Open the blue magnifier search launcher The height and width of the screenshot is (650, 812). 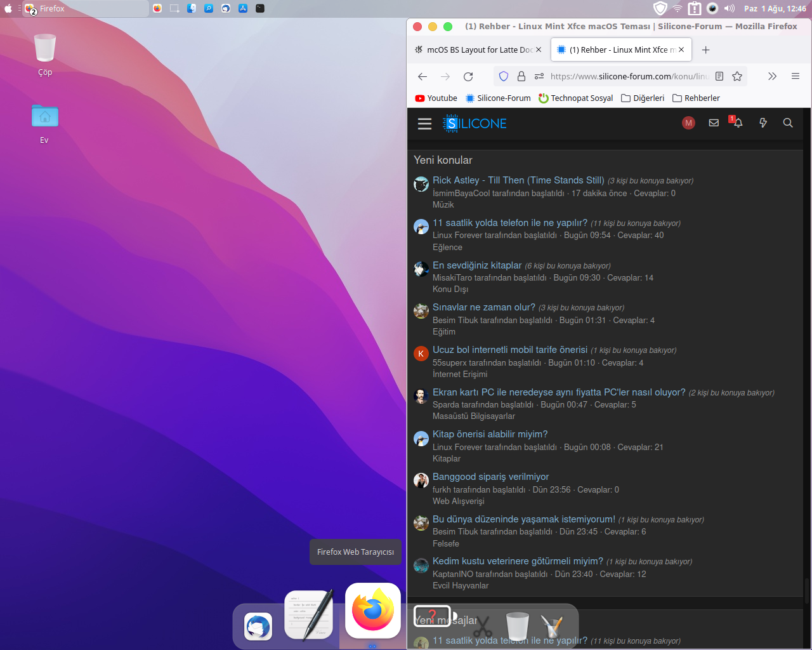(209, 8)
